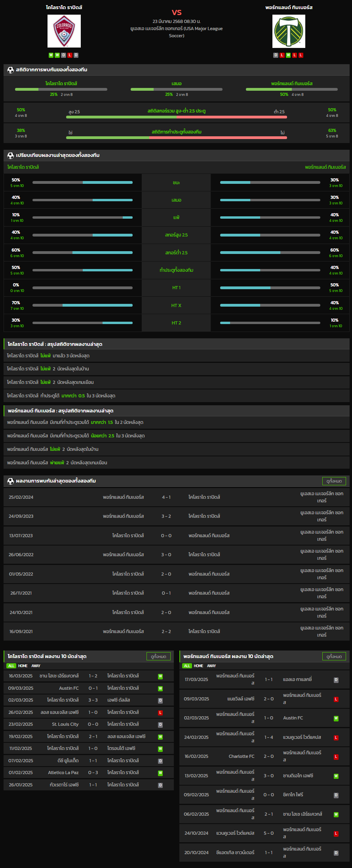Click the Colorado Rapids team logo
Viewport: 352px width, 868px height.
(x=64, y=31)
